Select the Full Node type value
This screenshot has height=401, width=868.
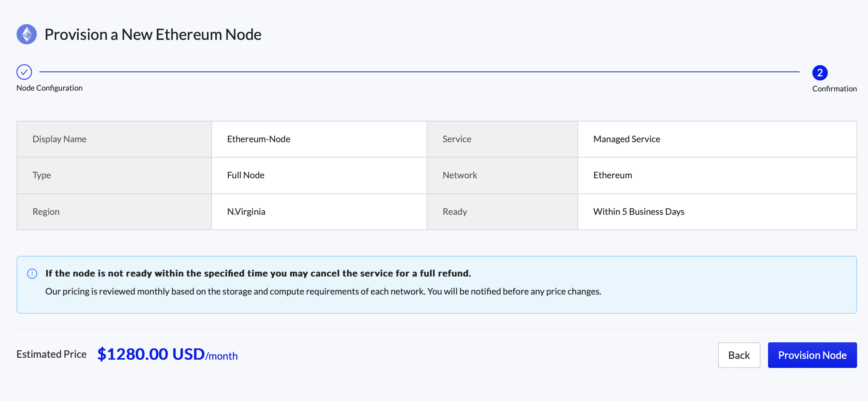click(245, 175)
